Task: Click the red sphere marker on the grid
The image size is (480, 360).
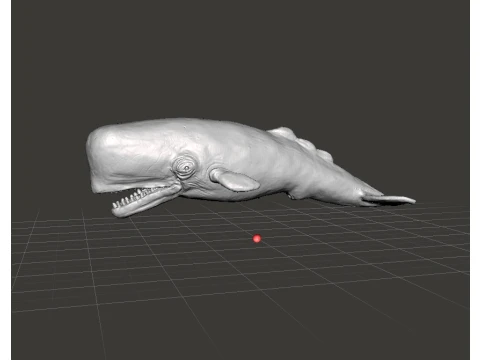Action: click(x=257, y=239)
